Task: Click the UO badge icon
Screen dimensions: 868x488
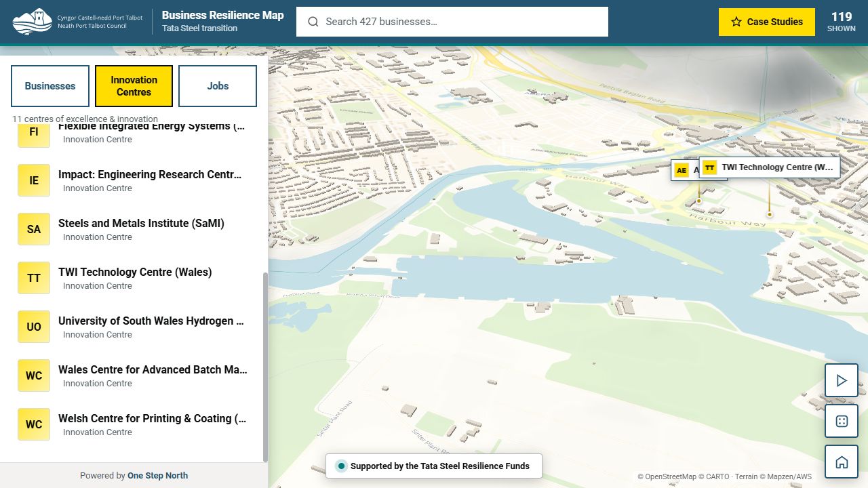Action: click(34, 327)
